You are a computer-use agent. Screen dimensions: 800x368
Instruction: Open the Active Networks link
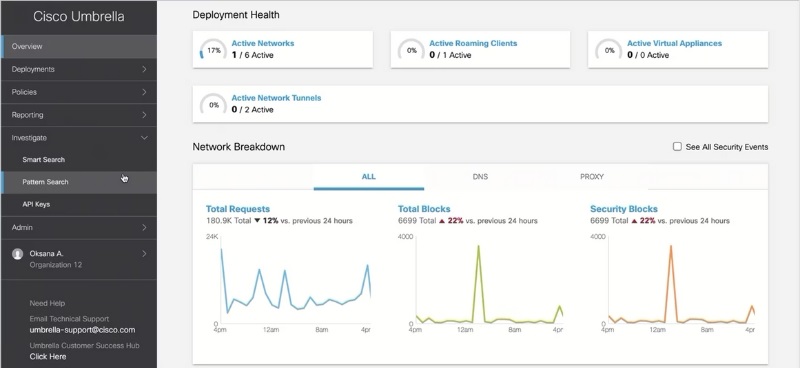263,43
